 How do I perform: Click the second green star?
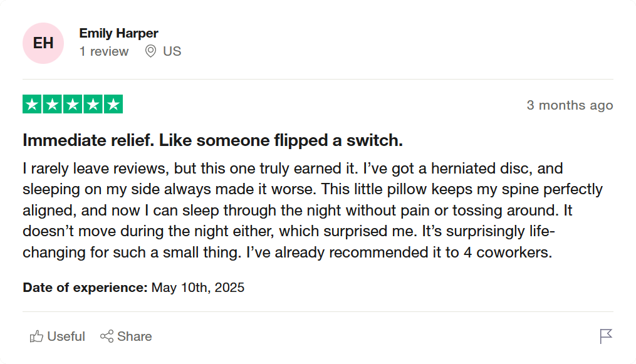click(x=53, y=105)
